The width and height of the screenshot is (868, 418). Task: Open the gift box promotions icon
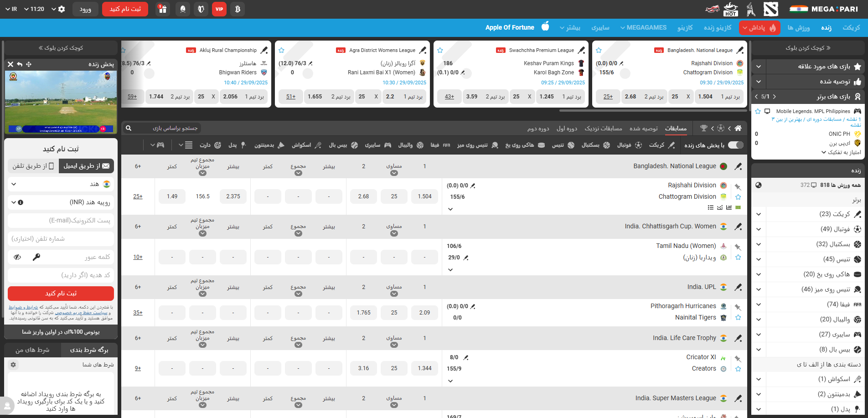(163, 9)
